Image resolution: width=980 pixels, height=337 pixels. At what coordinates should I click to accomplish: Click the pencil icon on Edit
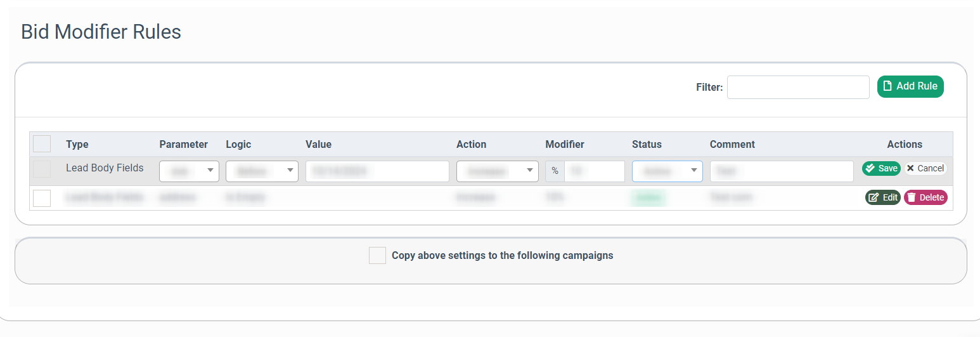coord(874,197)
